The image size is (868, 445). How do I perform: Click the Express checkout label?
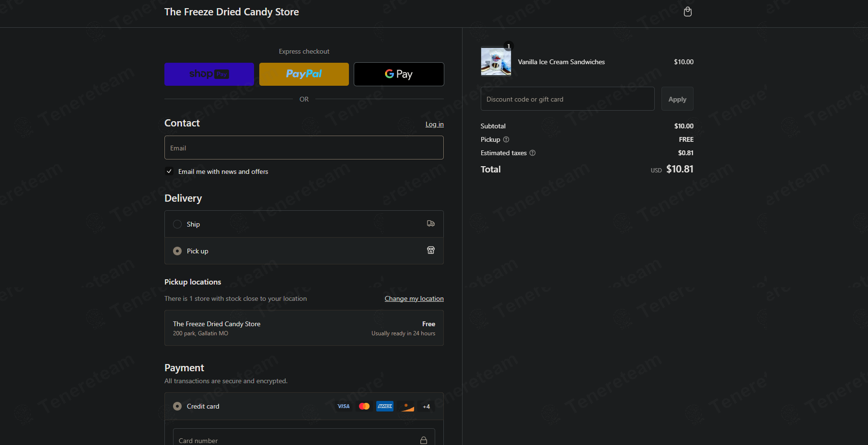tap(304, 51)
